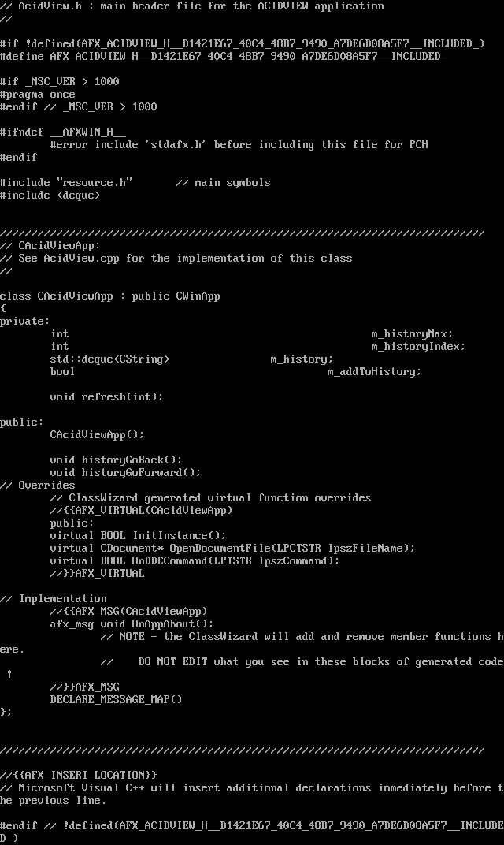Click the 'class CAcidViewApp : public CWinApp' line
Viewport: 504px width, 845px height.
(110, 296)
